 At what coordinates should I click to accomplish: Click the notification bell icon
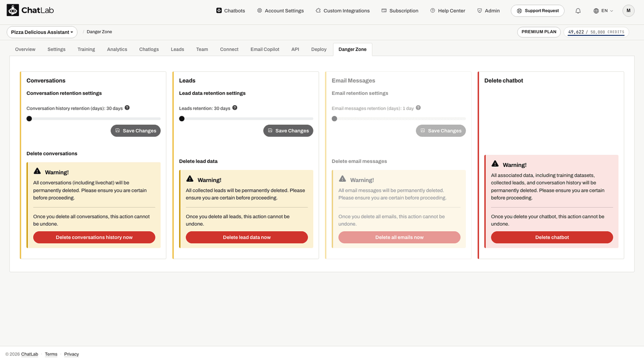[578, 11]
